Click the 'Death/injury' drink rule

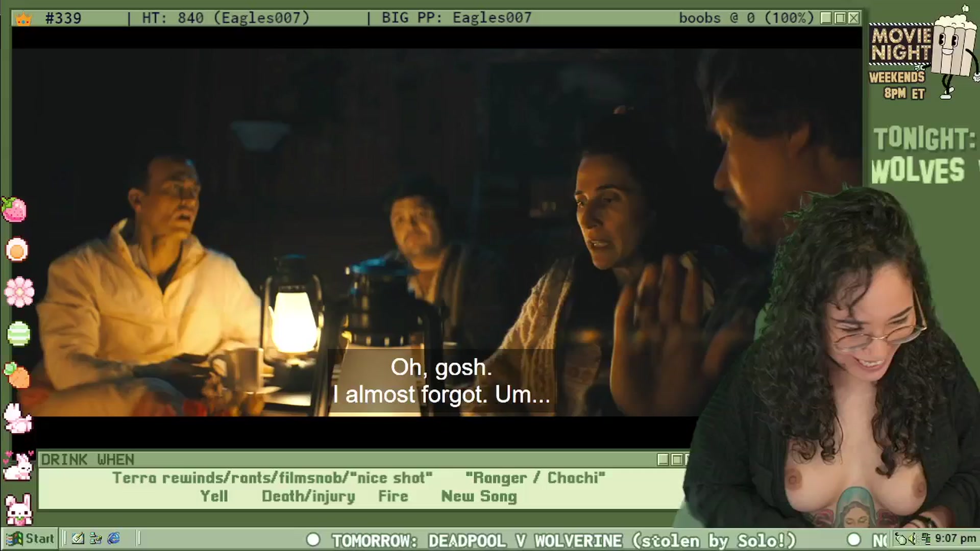[x=308, y=496]
